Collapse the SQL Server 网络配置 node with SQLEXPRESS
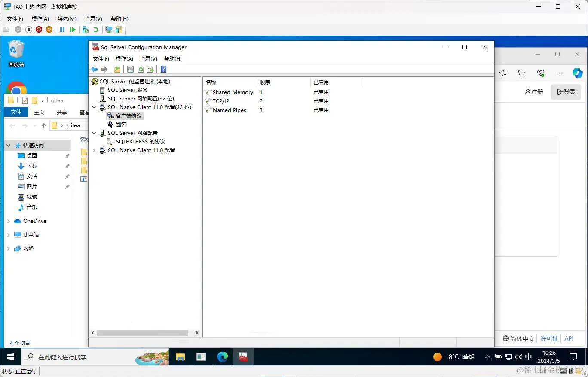The height and width of the screenshot is (377, 588). tap(94, 133)
